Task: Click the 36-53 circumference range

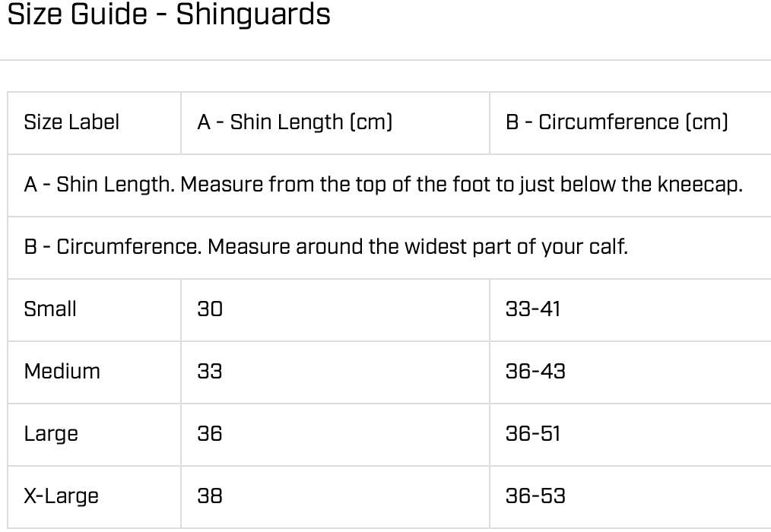Action: point(535,496)
